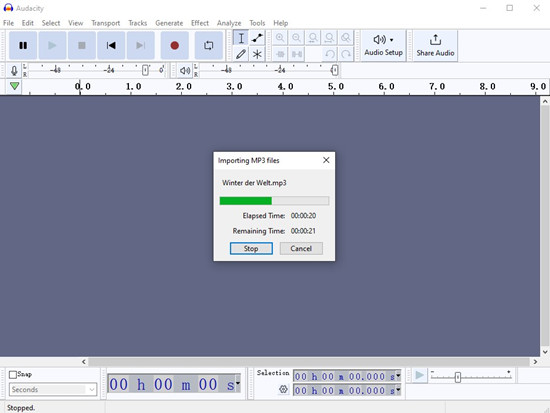Click the 5.0 mark on the timeline ruler
550x413 pixels.
336,86
